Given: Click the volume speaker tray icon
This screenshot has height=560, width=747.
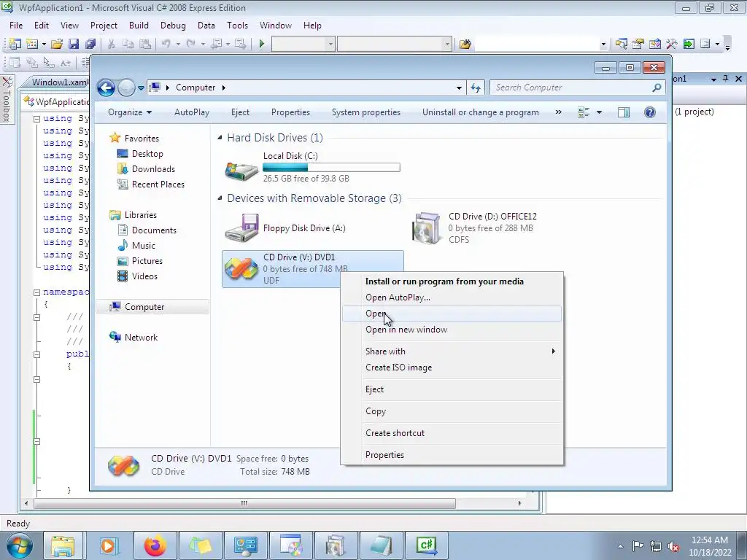Looking at the screenshot, I should coord(673,546).
